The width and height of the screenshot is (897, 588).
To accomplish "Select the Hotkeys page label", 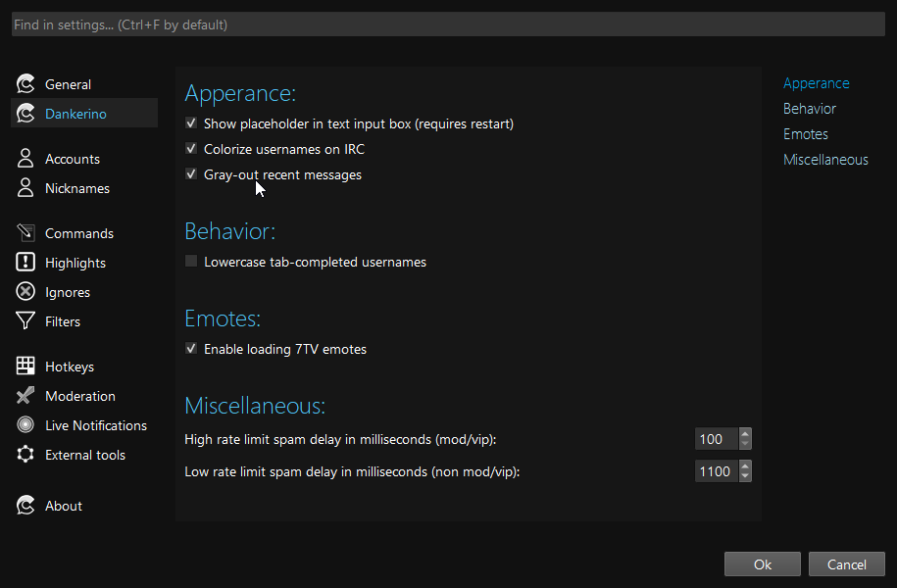I will coord(70,367).
